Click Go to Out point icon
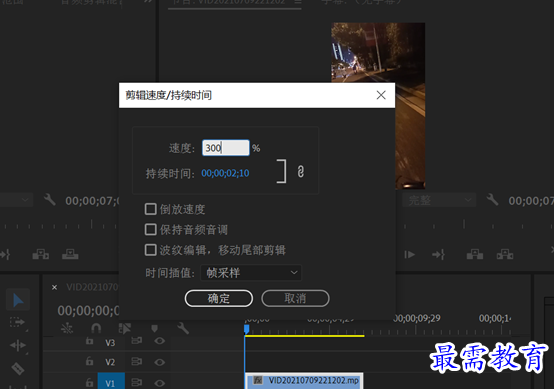Image resolution: width=554 pixels, height=389 pixels. tap(438, 254)
